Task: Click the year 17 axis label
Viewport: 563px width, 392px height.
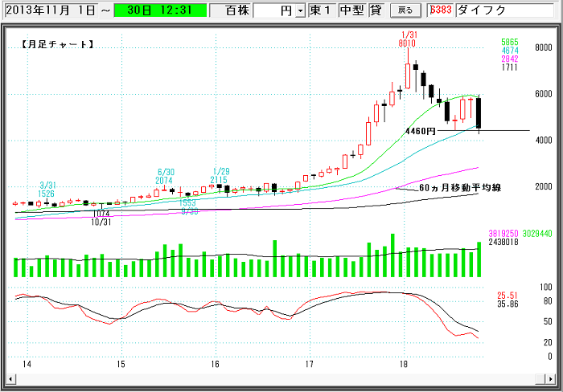Action: point(310,365)
